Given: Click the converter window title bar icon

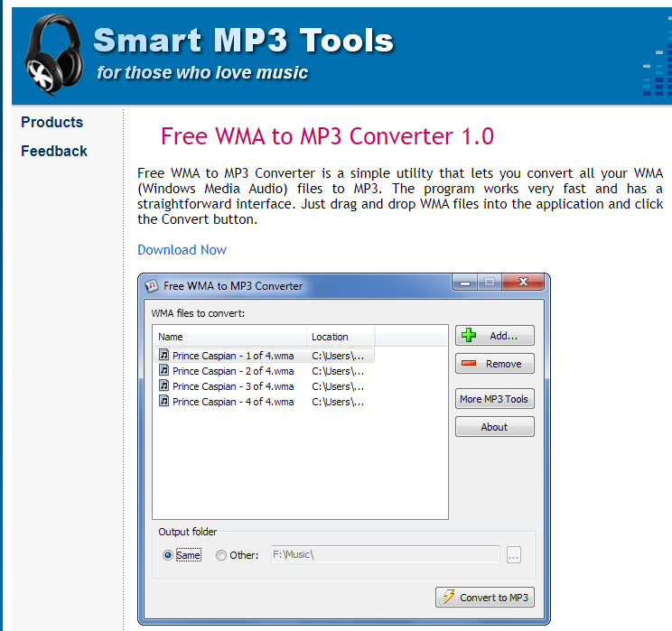Looking at the screenshot, I should (x=151, y=286).
